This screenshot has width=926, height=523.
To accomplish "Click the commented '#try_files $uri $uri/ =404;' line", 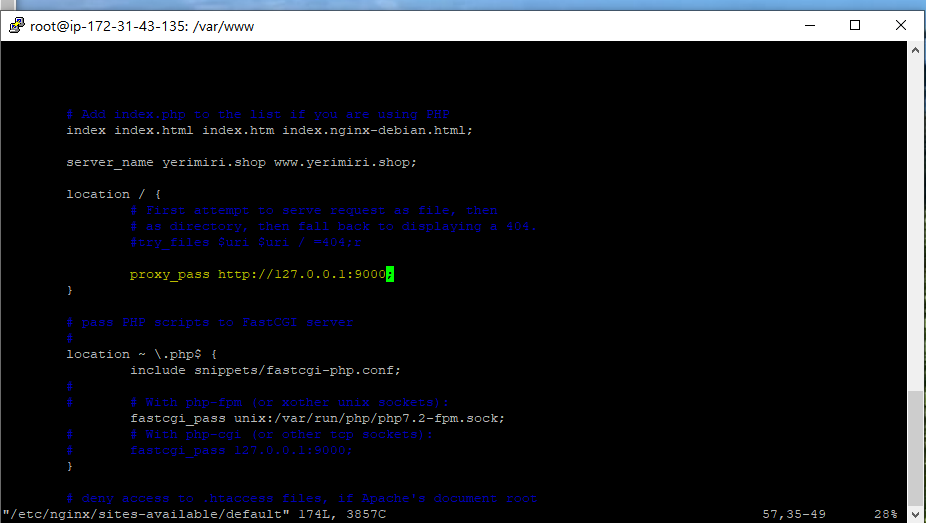I will point(246,242).
